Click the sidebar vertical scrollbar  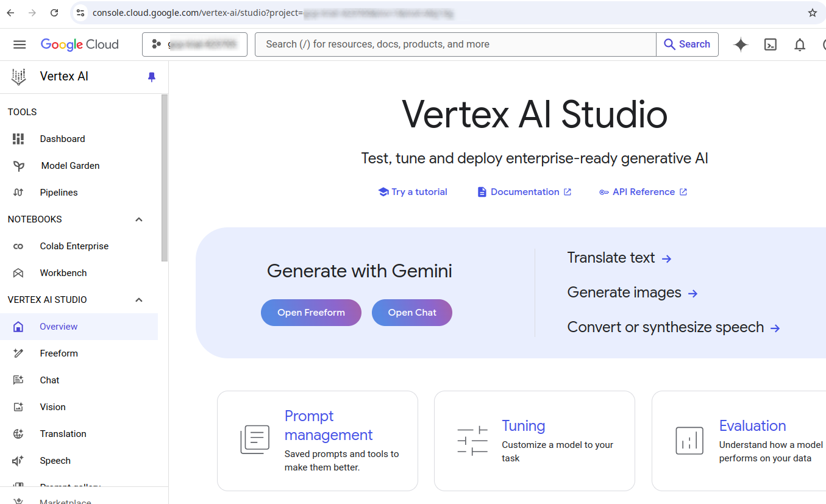click(165, 178)
